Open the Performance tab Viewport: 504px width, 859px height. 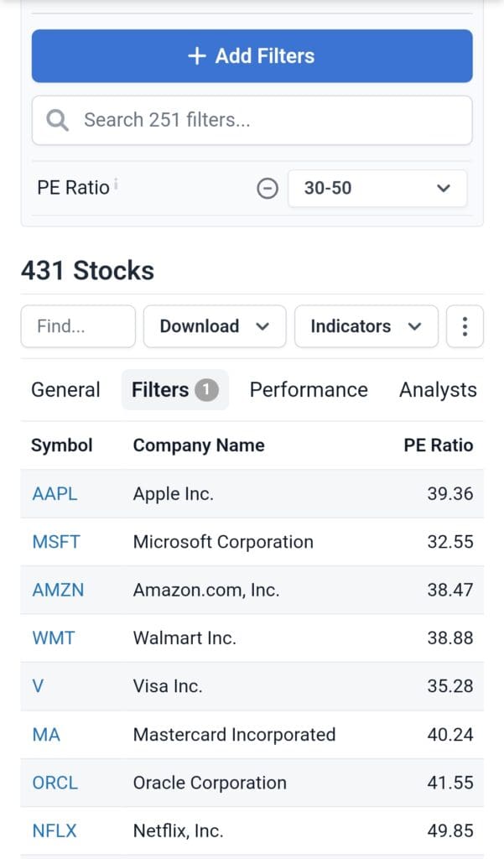[309, 390]
